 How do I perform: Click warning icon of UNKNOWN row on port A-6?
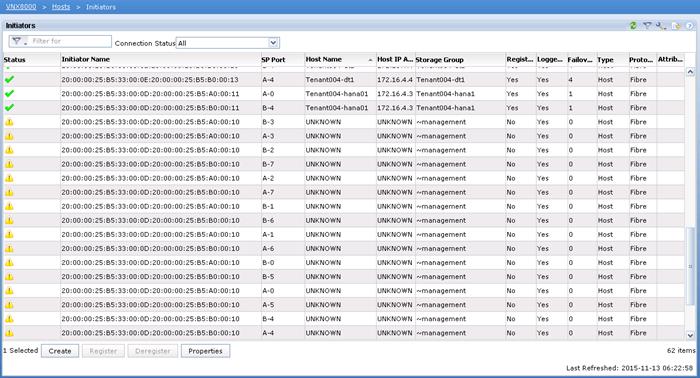(x=9, y=249)
